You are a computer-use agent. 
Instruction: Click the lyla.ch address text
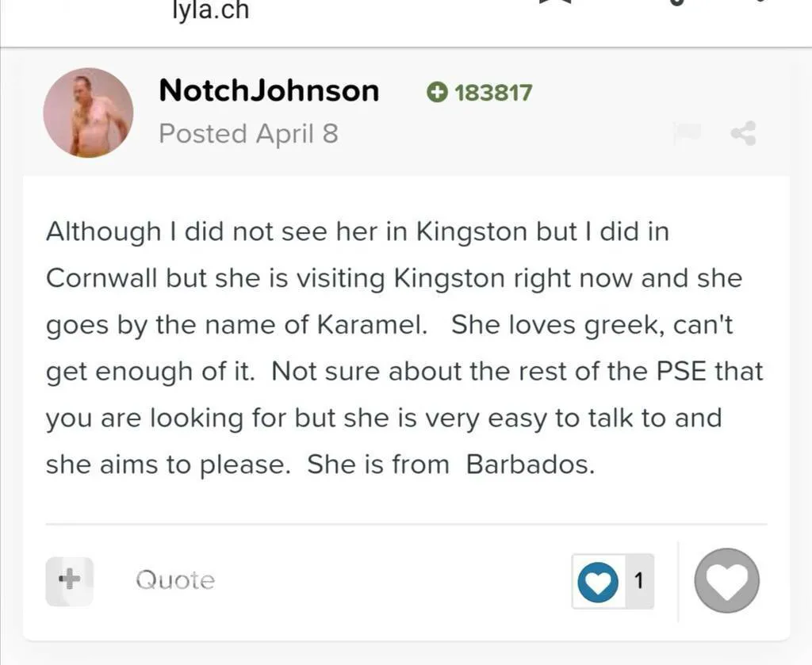(x=210, y=11)
